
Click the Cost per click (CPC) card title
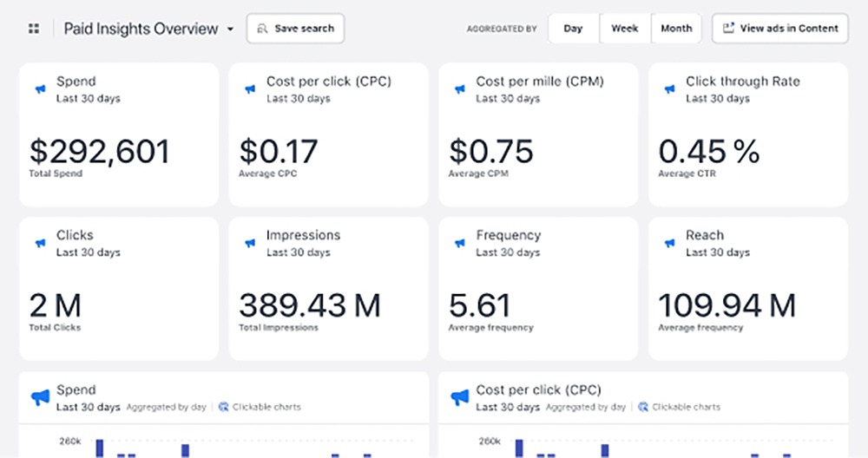329,82
